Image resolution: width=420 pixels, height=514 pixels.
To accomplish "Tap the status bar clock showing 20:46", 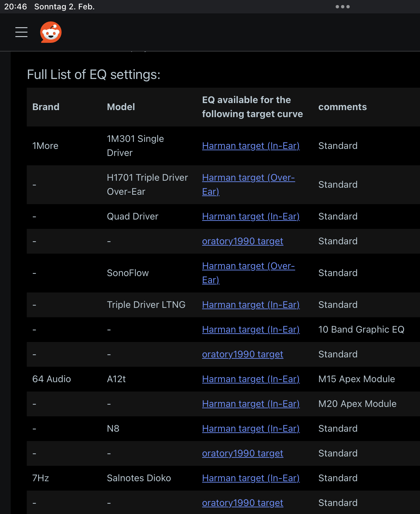I will pos(15,7).
